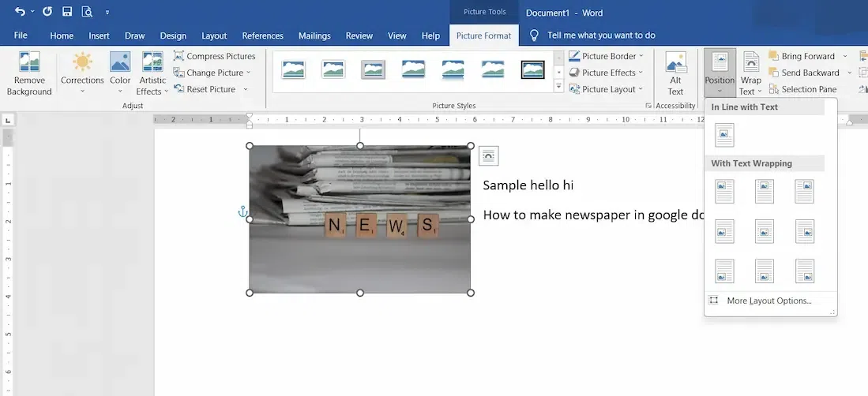The image size is (868, 396).
Task: Choose More Layout Options menu entry
Action: click(x=768, y=301)
